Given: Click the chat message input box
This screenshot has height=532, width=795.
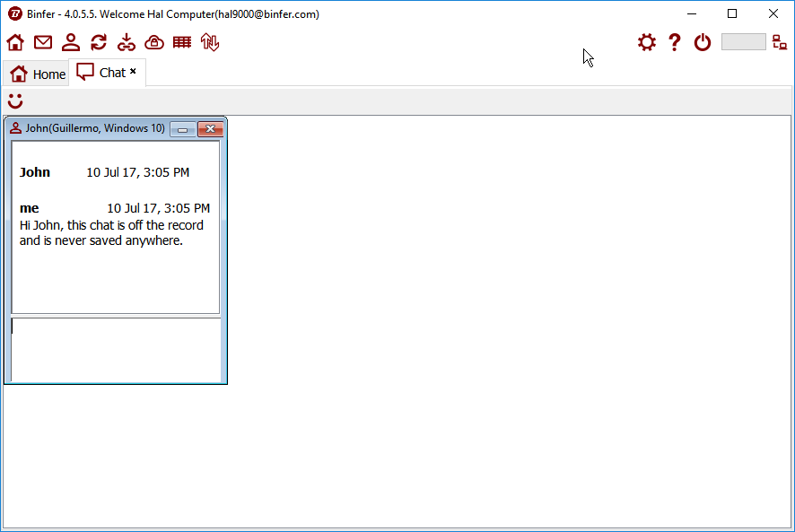Looking at the screenshot, I should [x=116, y=350].
